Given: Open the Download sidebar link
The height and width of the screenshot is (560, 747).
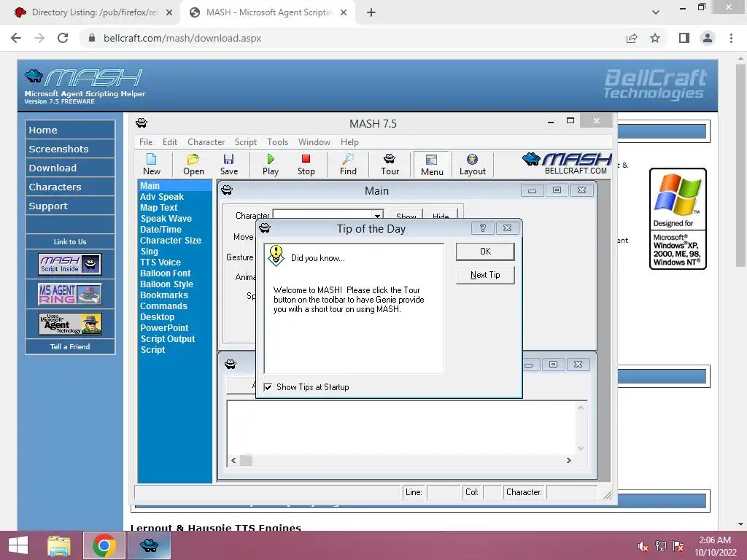Looking at the screenshot, I should 70,168.
